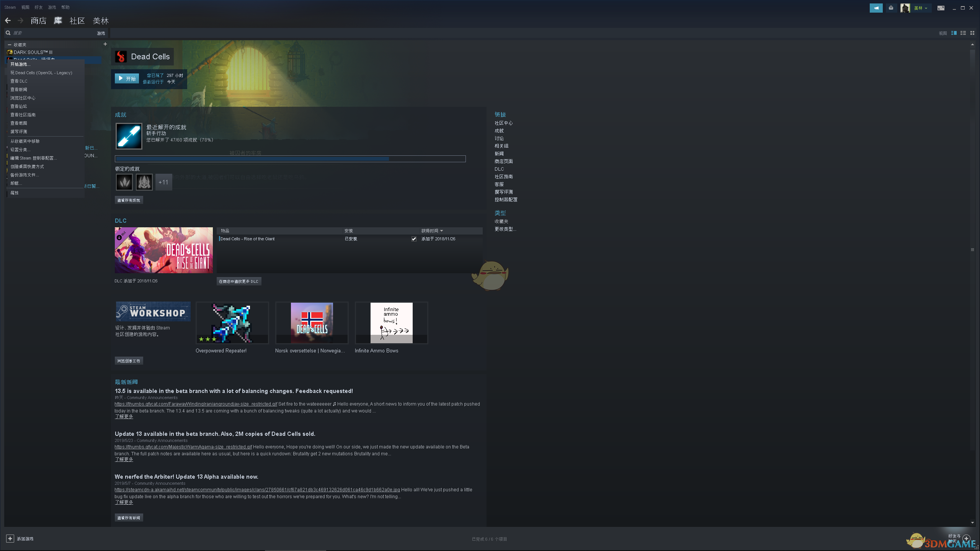Open the announcements megaphone icon
The image size is (980, 551).
tap(876, 8)
